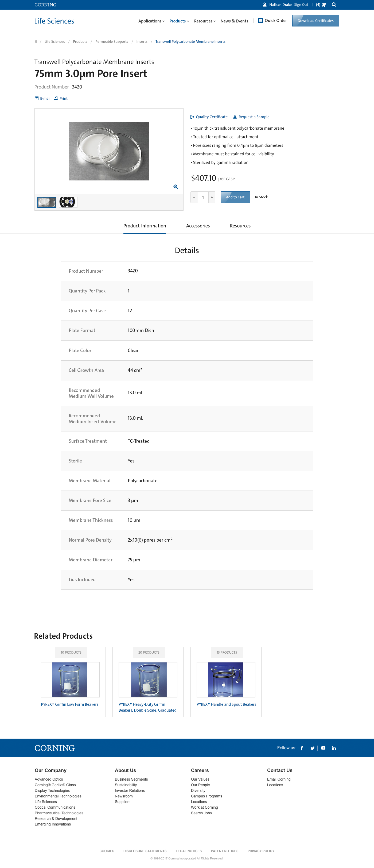Increase quantity with the plus button
Screen dimensions: 374x868
tap(212, 197)
